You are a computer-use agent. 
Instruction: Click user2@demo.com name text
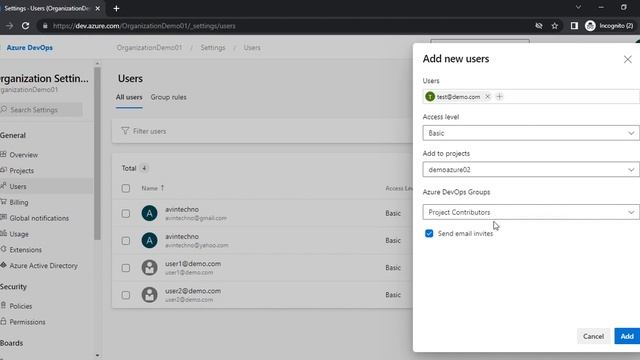click(193, 291)
